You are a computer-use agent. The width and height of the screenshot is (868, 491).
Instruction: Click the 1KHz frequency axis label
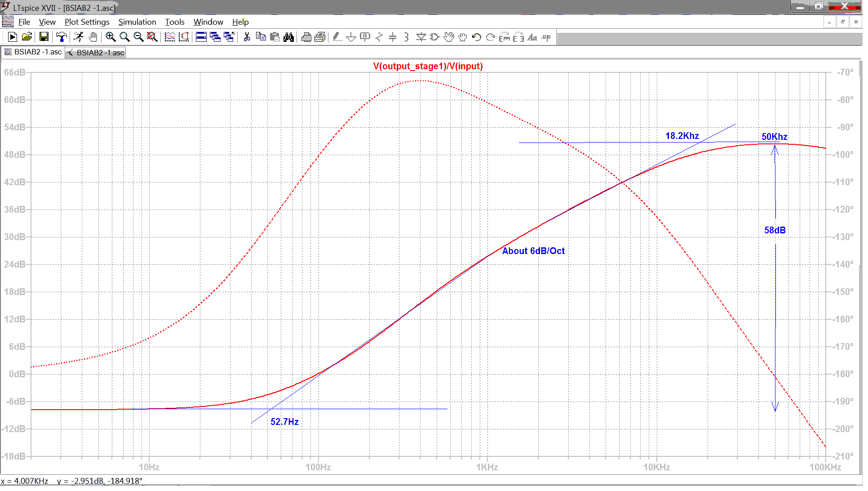pyautogui.click(x=487, y=467)
